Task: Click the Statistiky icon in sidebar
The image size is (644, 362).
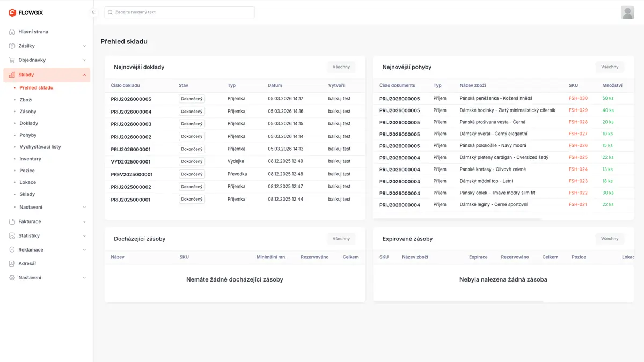Action: tap(12, 235)
